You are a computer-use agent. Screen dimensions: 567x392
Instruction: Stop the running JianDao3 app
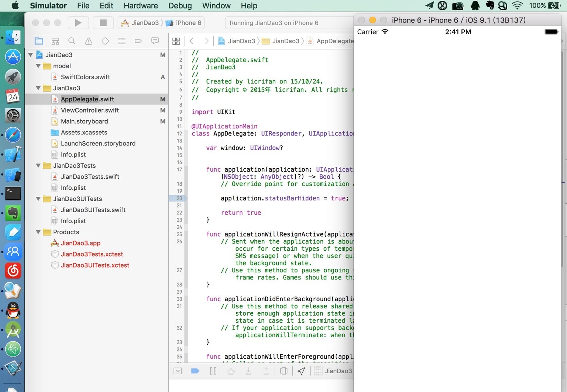point(103,23)
